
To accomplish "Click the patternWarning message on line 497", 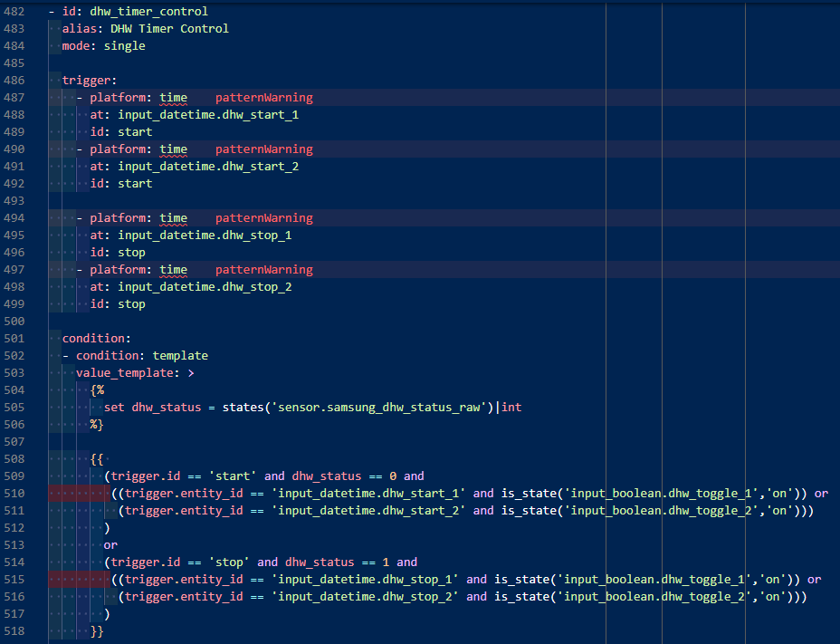I will (x=263, y=270).
